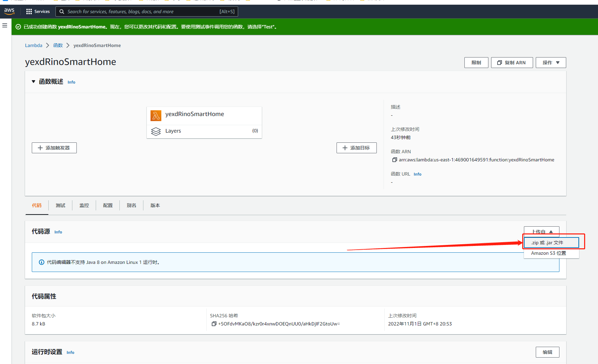Click the AWS logo home icon
The width and height of the screenshot is (598, 364).
[9, 11]
